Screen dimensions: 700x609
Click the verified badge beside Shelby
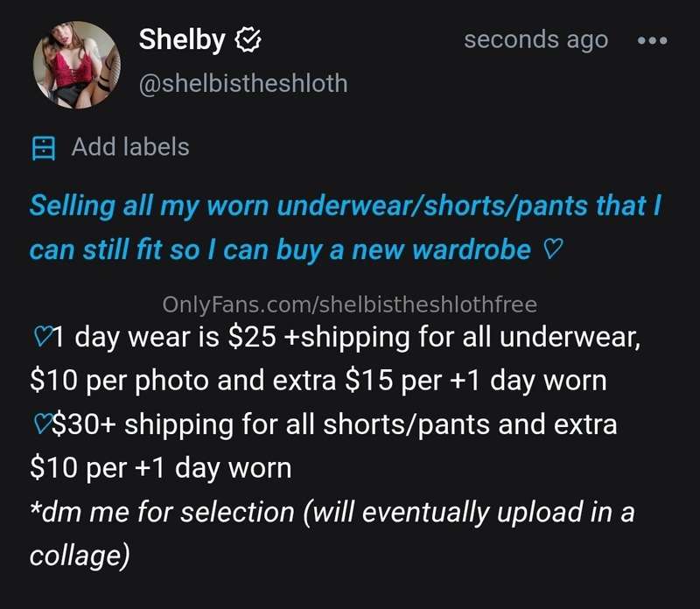248,39
